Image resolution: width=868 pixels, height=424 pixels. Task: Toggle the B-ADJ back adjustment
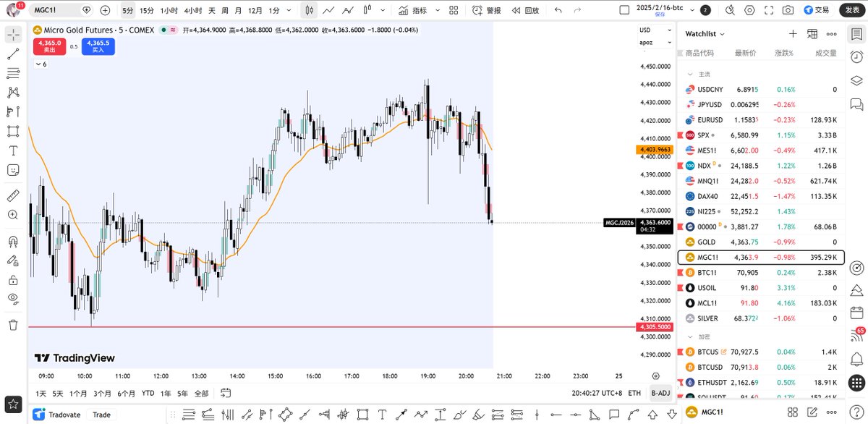click(660, 393)
